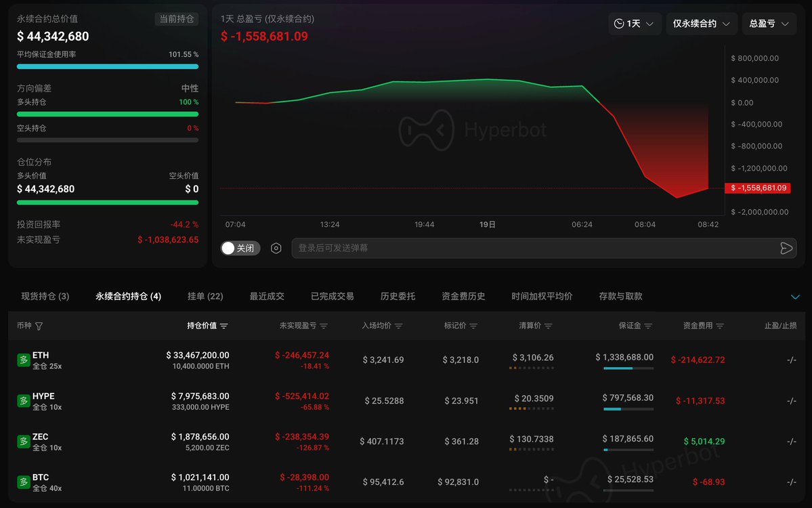
Task: Open the 总盈亏 metric dropdown
Action: coord(769,24)
